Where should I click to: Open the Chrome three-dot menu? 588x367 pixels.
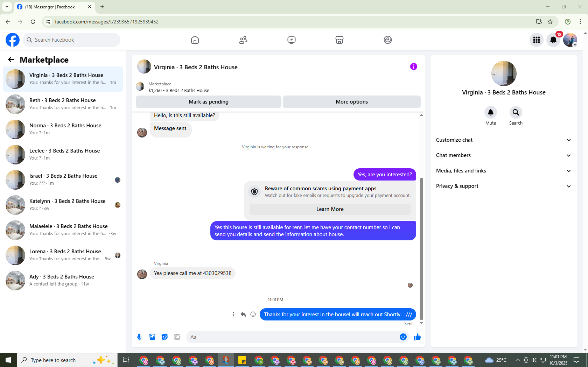pyautogui.click(x=580, y=22)
